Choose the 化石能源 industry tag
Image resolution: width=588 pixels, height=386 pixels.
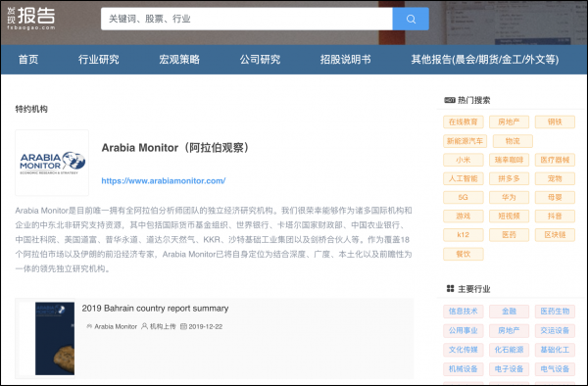tap(509, 350)
